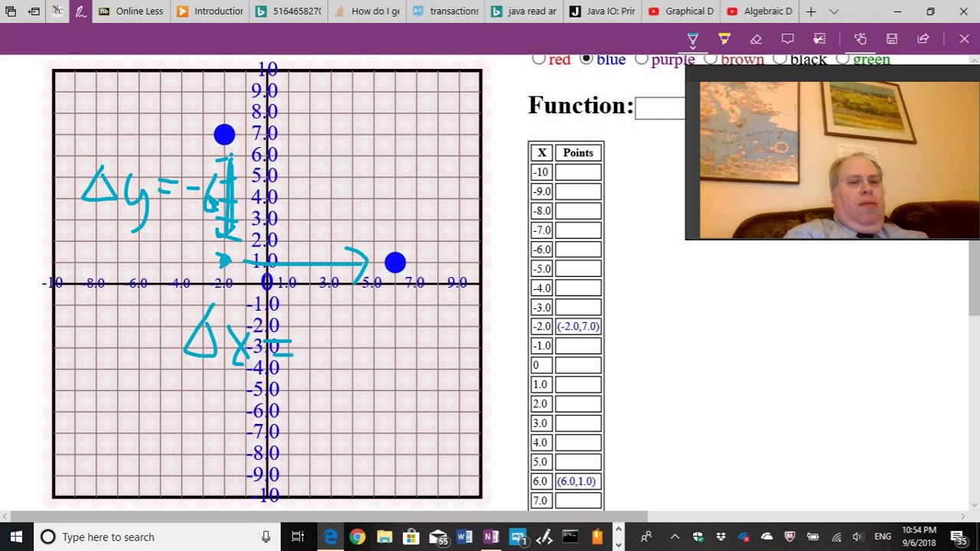
Task: Switch to the Introduction tab
Action: (x=210, y=11)
